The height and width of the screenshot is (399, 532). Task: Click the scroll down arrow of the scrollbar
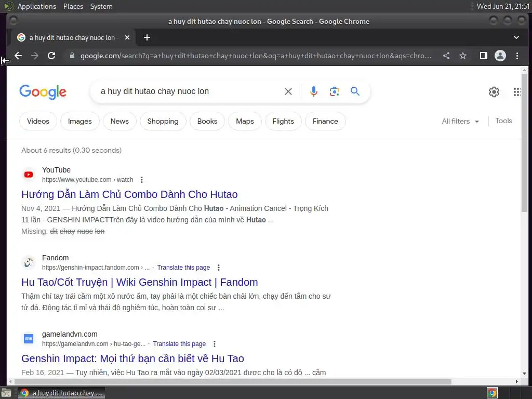click(x=525, y=373)
